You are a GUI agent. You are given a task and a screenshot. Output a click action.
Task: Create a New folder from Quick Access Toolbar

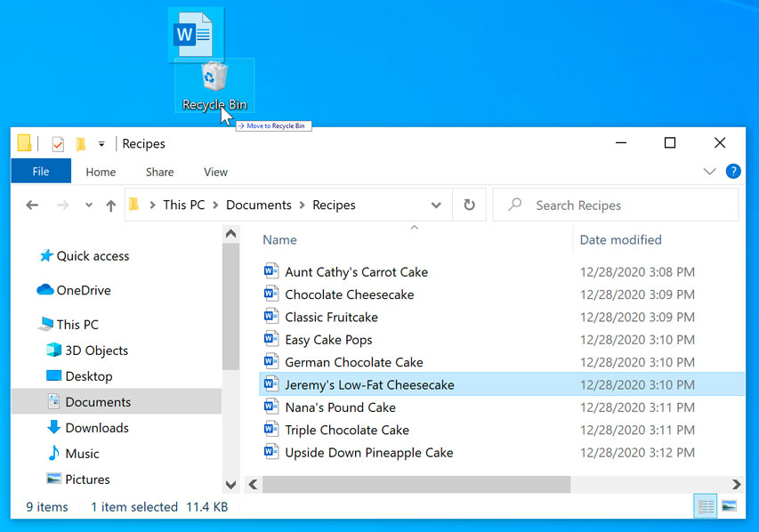(80, 143)
